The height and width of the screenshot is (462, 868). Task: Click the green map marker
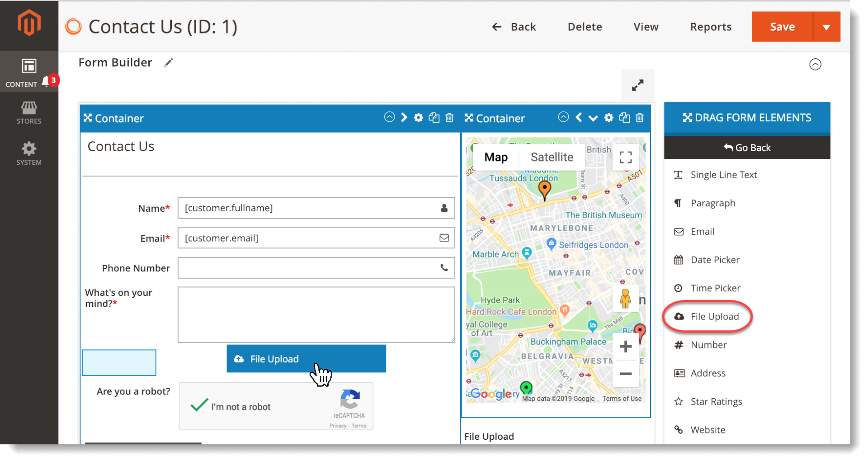click(x=526, y=388)
